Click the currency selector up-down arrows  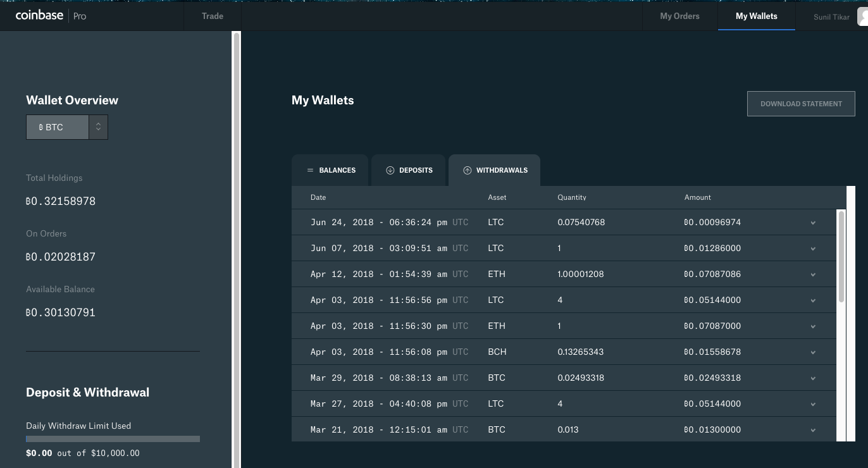click(x=99, y=127)
